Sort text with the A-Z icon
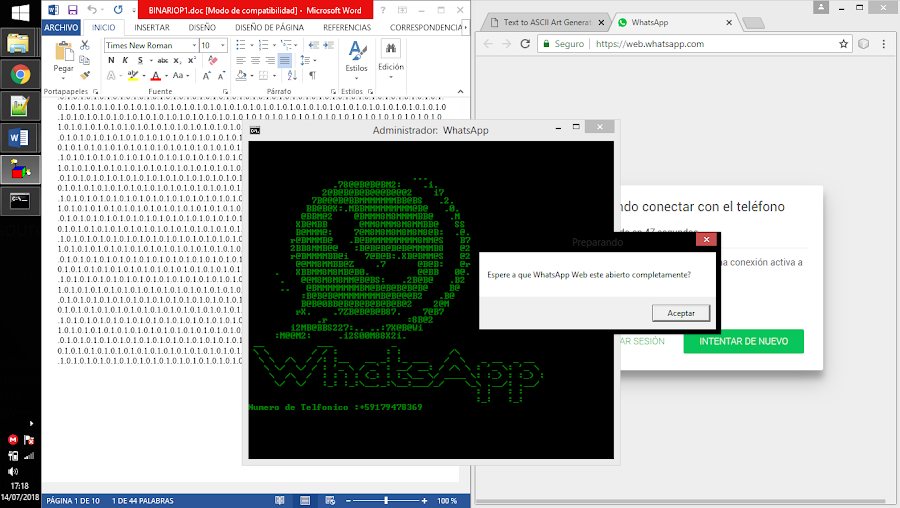Screen dimensions: 900x508 (292, 75)
